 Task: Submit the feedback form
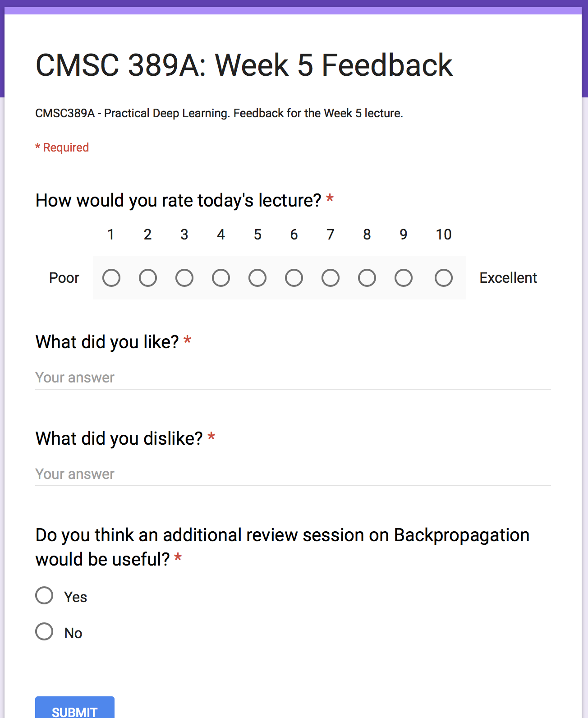click(x=75, y=709)
